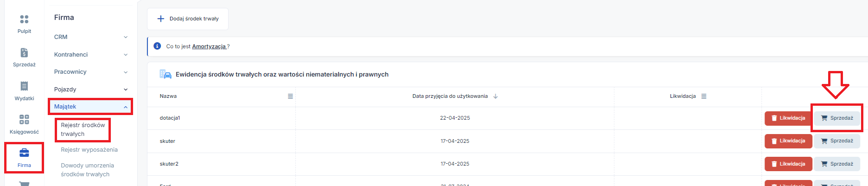
Task: Open the Nazwa column menu icon
Action: (290, 96)
